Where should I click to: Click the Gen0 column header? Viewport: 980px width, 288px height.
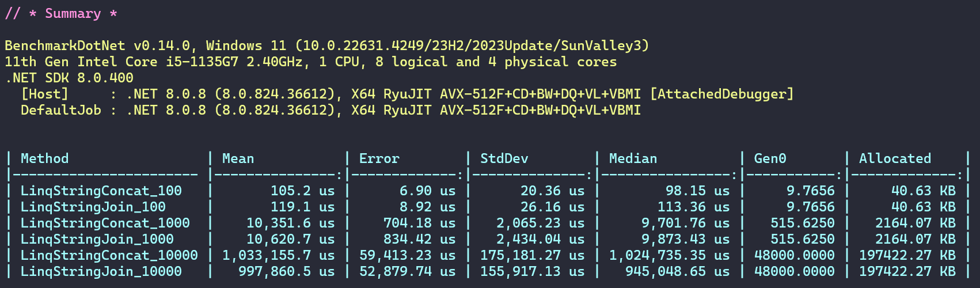(769, 158)
